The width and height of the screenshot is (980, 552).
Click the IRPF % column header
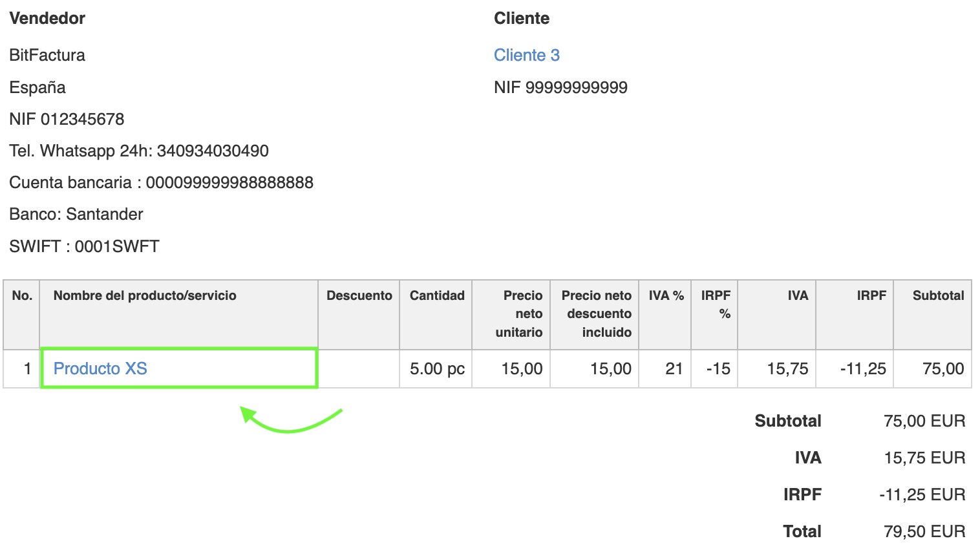point(716,304)
